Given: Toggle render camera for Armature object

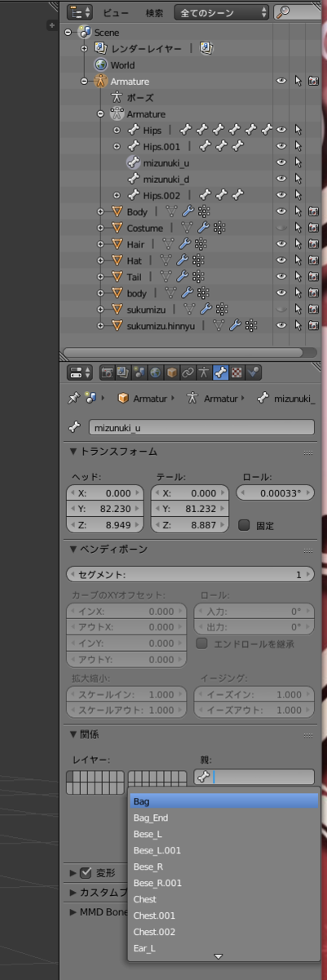Looking at the screenshot, I should (313, 82).
